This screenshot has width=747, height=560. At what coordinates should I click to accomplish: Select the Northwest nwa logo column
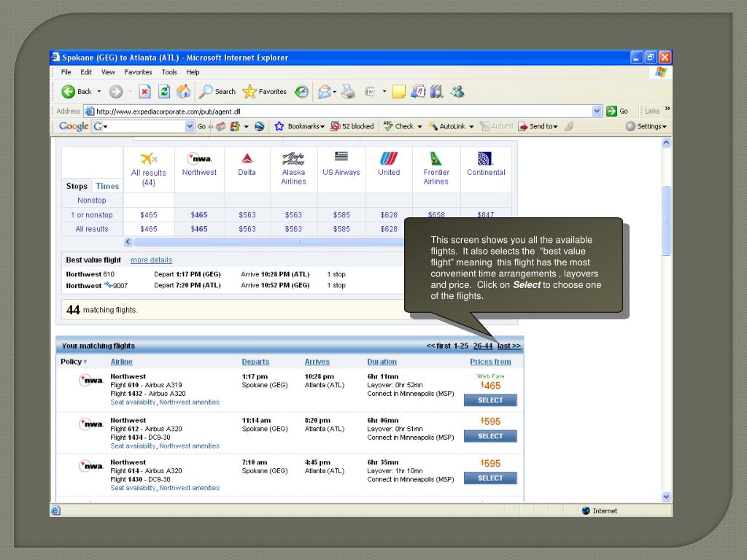(x=199, y=158)
